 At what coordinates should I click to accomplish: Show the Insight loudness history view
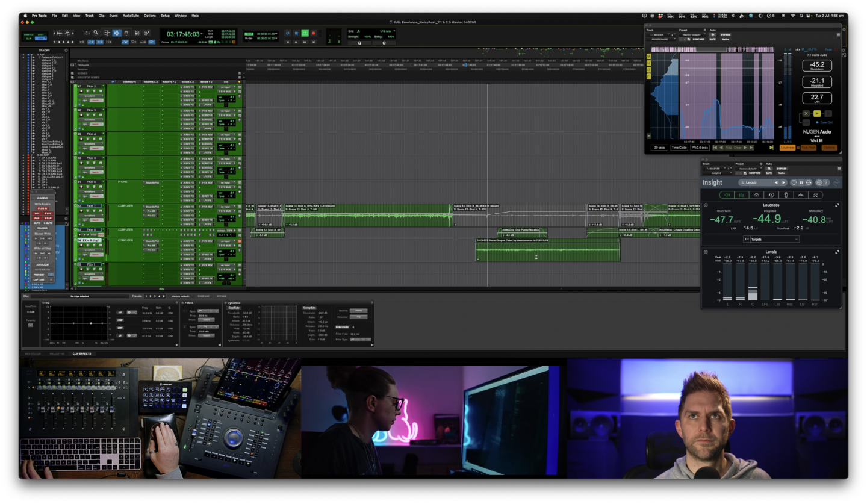pyautogui.click(x=772, y=195)
